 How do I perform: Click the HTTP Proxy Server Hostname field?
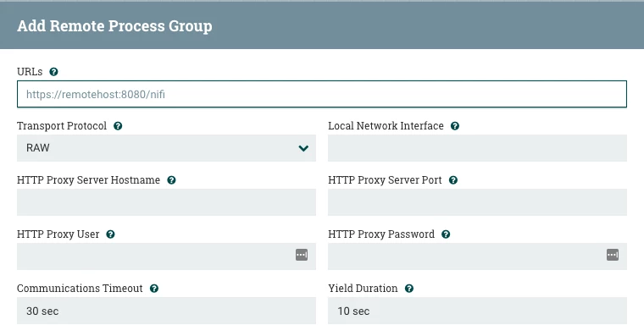coord(166,202)
